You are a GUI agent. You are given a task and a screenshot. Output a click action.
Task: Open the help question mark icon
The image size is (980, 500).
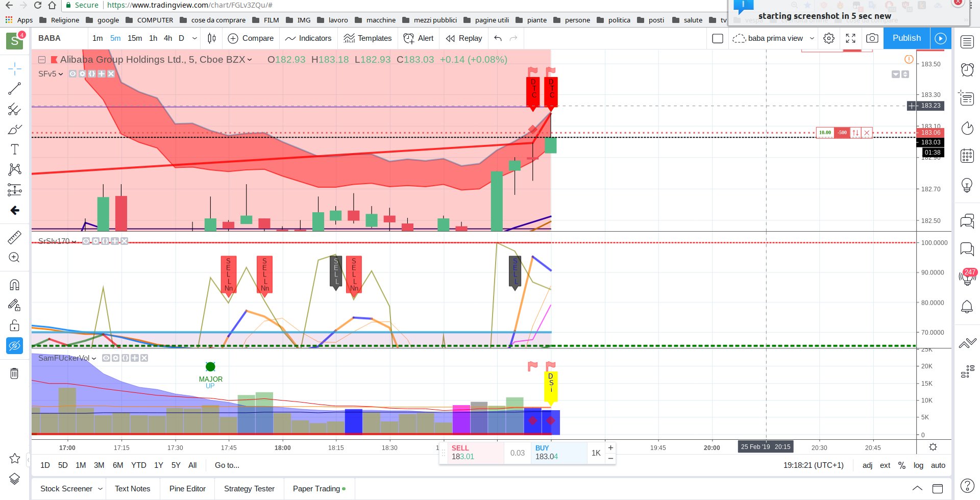click(x=967, y=485)
